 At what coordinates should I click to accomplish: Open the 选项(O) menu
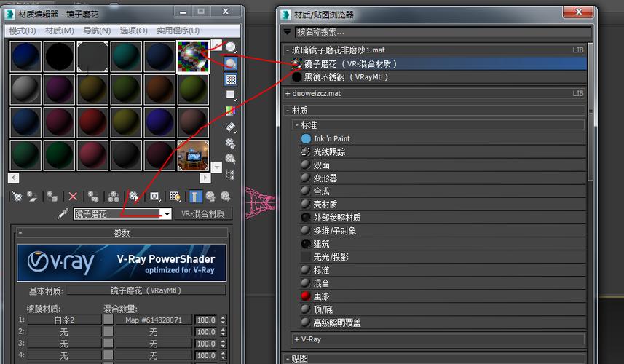(134, 31)
